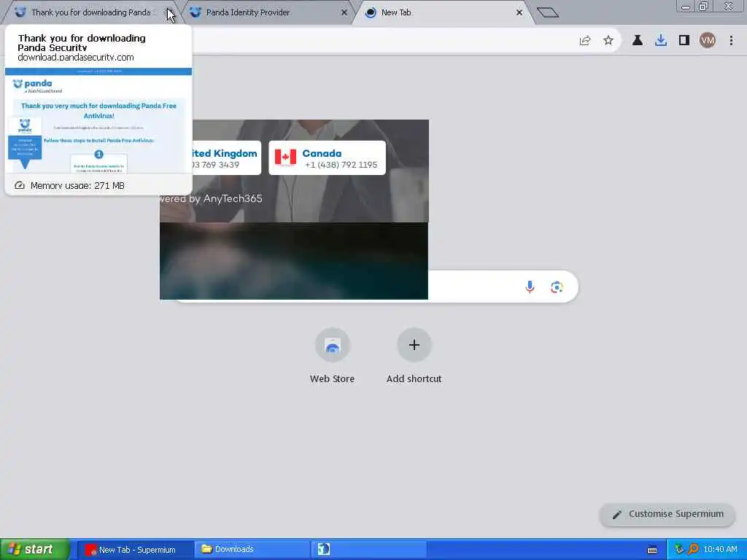Open the Web Store shortcut
This screenshot has height=560, width=747.
pyautogui.click(x=332, y=356)
